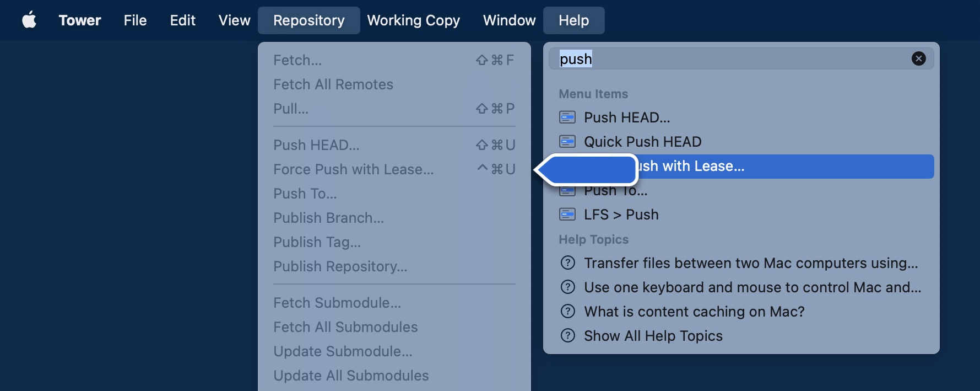Open the Tower application menu
Screen dimensions: 980x391
[80, 20]
